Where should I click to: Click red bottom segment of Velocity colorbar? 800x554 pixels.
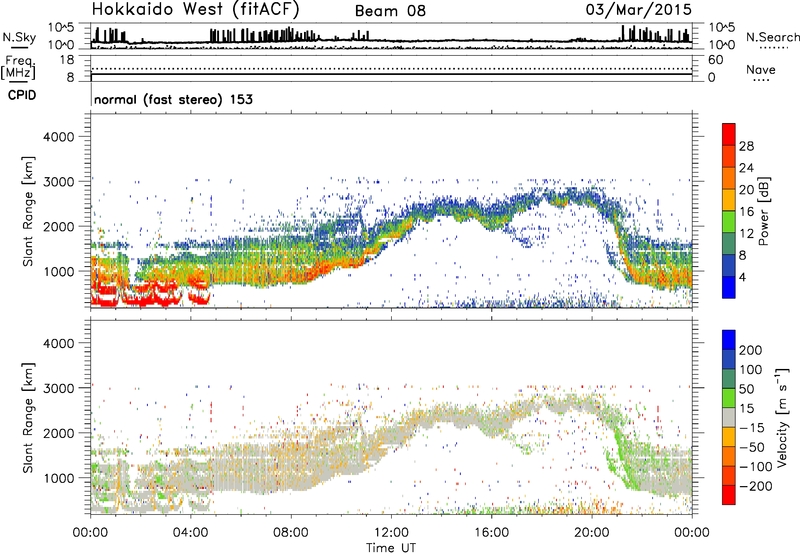729,495
